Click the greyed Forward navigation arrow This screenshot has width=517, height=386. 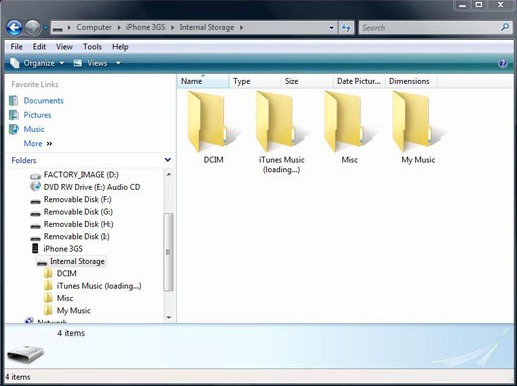point(33,28)
